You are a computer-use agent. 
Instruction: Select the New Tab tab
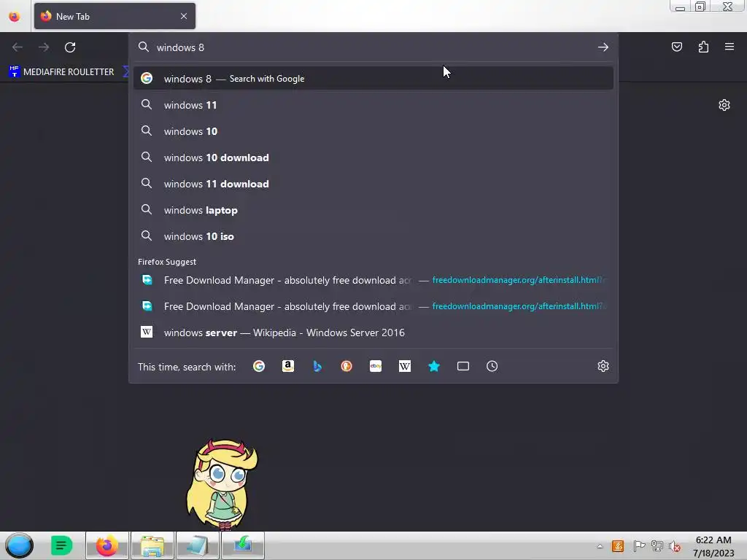point(115,16)
